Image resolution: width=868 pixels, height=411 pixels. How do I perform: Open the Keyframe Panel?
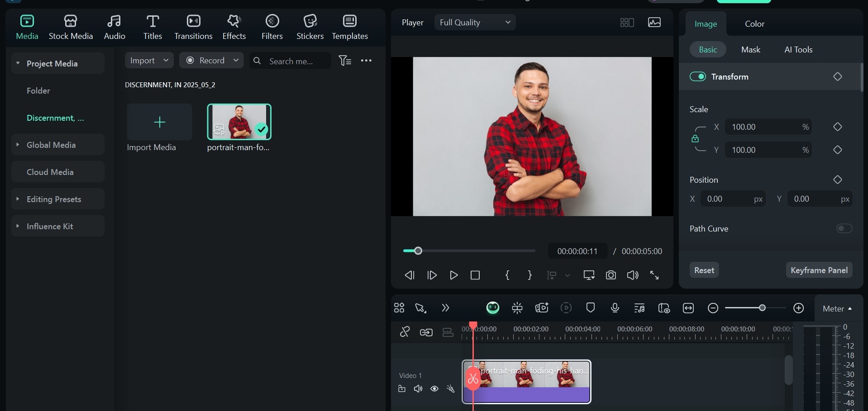tap(819, 270)
